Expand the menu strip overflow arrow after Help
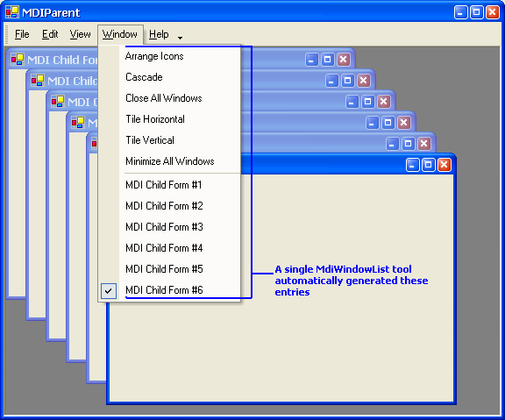The image size is (505, 420). [180, 38]
